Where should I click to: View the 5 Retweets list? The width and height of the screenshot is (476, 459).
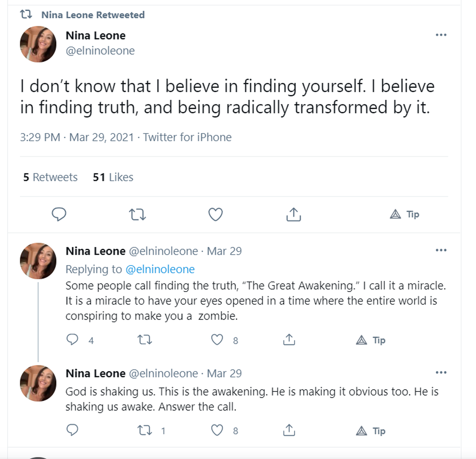(50, 177)
